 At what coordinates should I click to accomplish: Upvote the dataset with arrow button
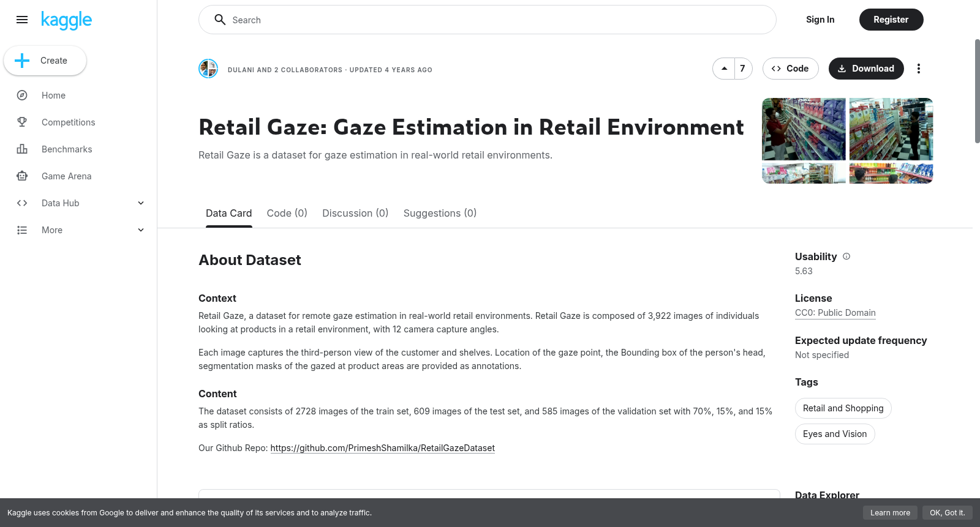pos(724,69)
